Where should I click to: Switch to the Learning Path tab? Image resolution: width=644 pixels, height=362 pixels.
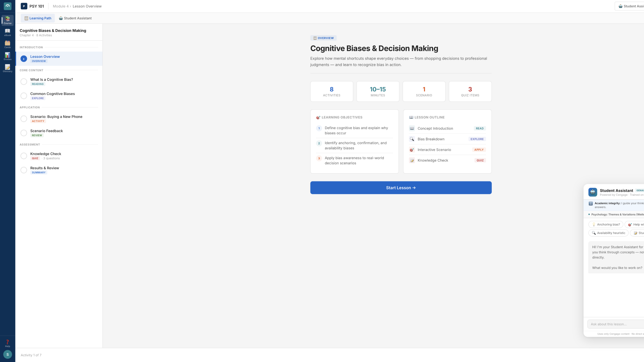38,18
